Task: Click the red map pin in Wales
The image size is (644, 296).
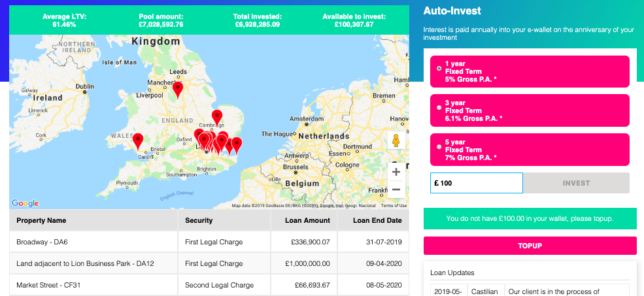Action: (x=138, y=140)
